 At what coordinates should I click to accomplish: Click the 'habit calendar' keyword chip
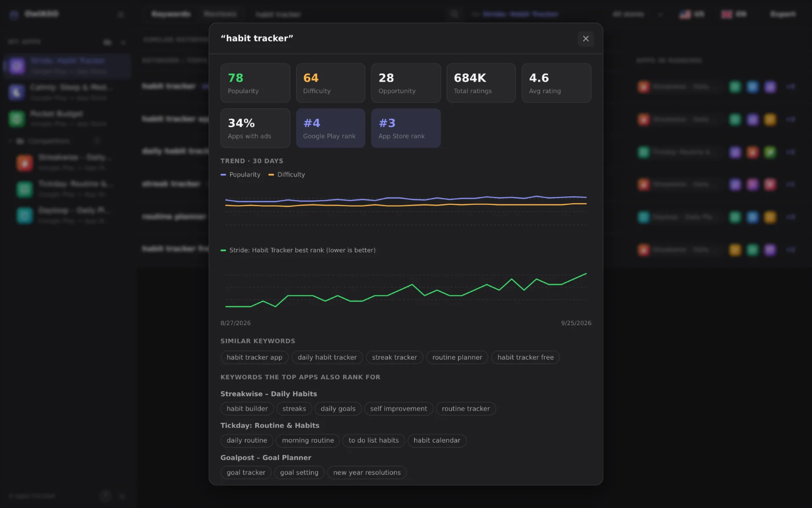[x=437, y=440]
